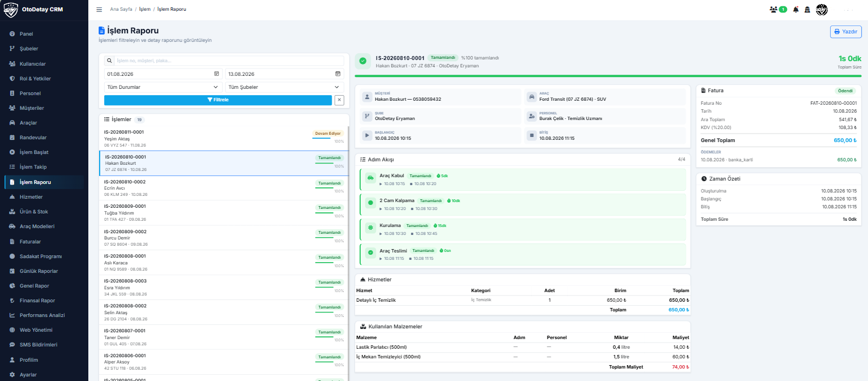Follow the Ana Sayfa breadcrumb link
Image resolution: width=868 pixels, height=381 pixels.
[x=121, y=10]
